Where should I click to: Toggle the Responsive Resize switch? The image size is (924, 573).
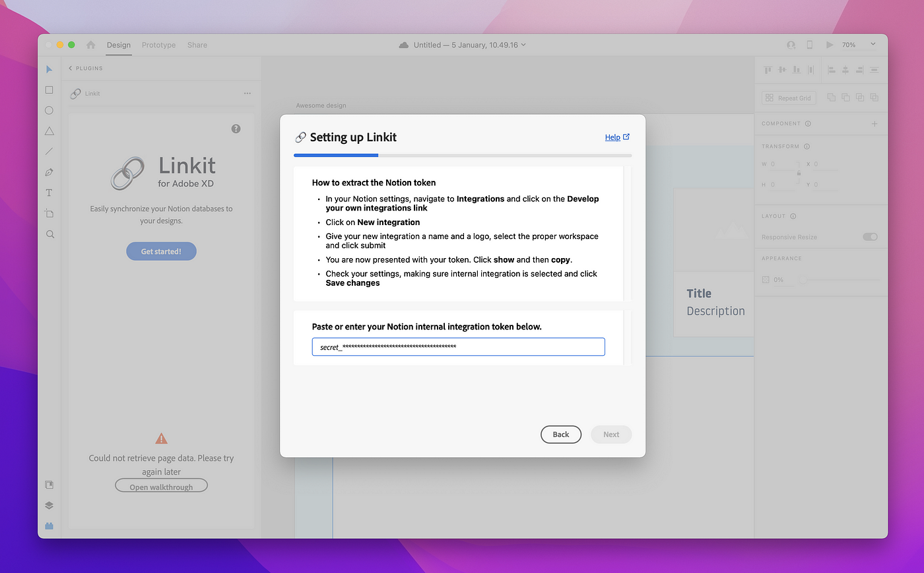(x=871, y=237)
